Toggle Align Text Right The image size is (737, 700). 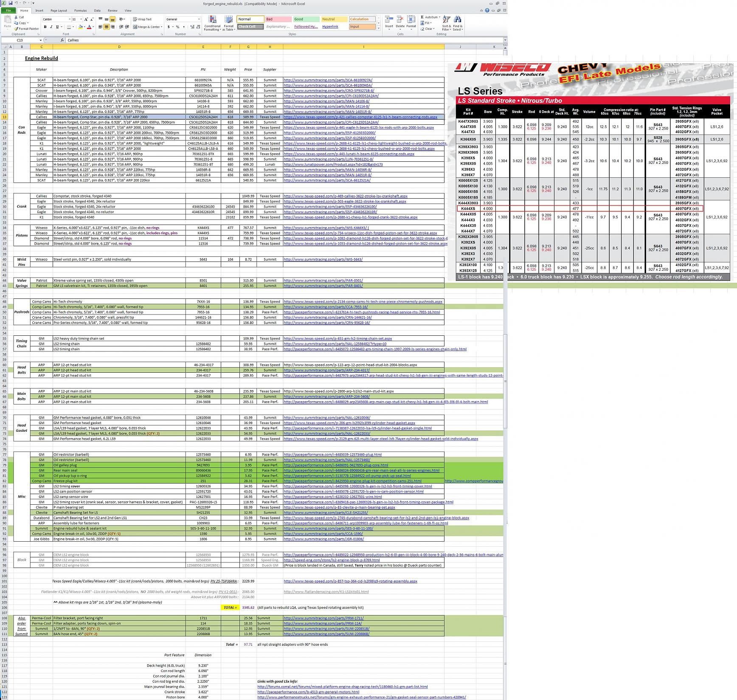pyautogui.click(x=113, y=27)
